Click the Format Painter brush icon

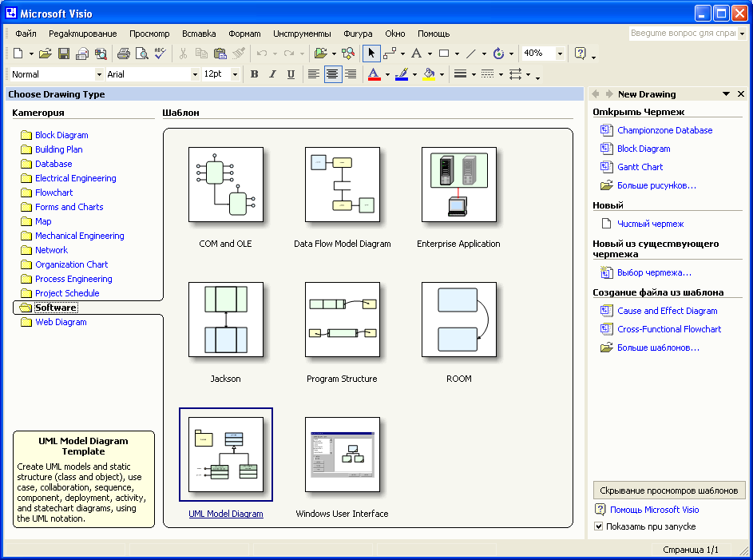(x=239, y=54)
